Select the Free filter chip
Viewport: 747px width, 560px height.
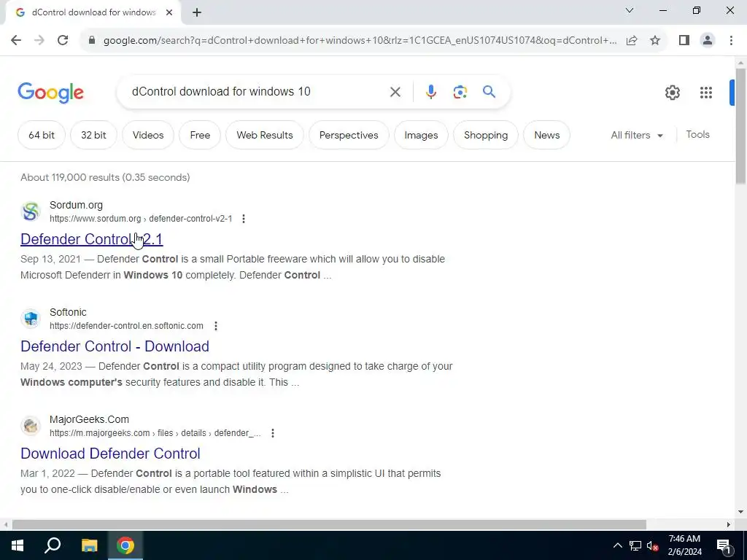[x=200, y=135]
